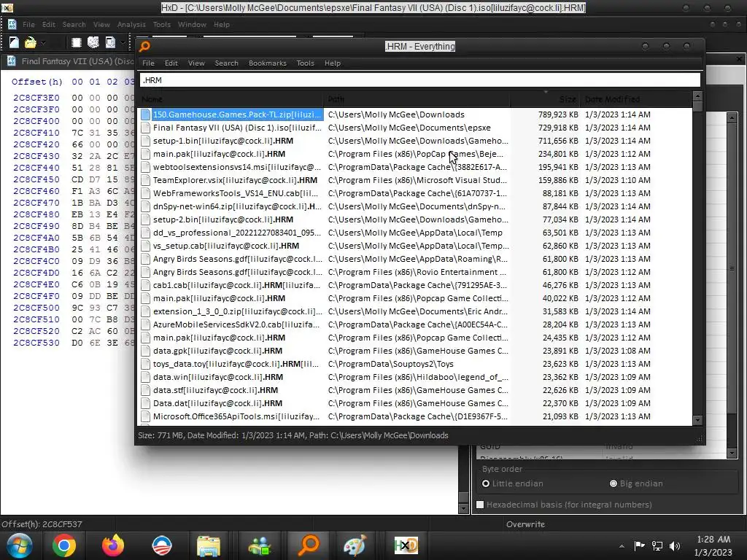This screenshot has height=560, width=747.
Task: Open the Edit menu in Everything
Action: click(x=171, y=63)
